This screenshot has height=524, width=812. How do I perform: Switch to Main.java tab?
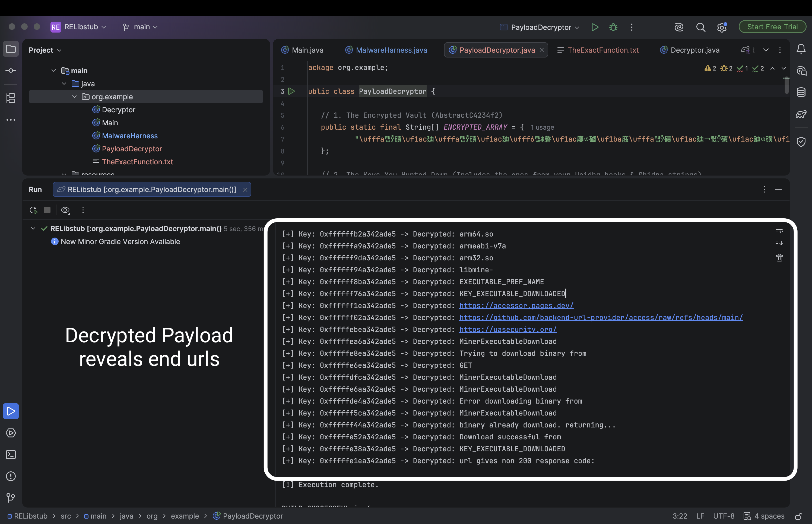pyautogui.click(x=302, y=50)
